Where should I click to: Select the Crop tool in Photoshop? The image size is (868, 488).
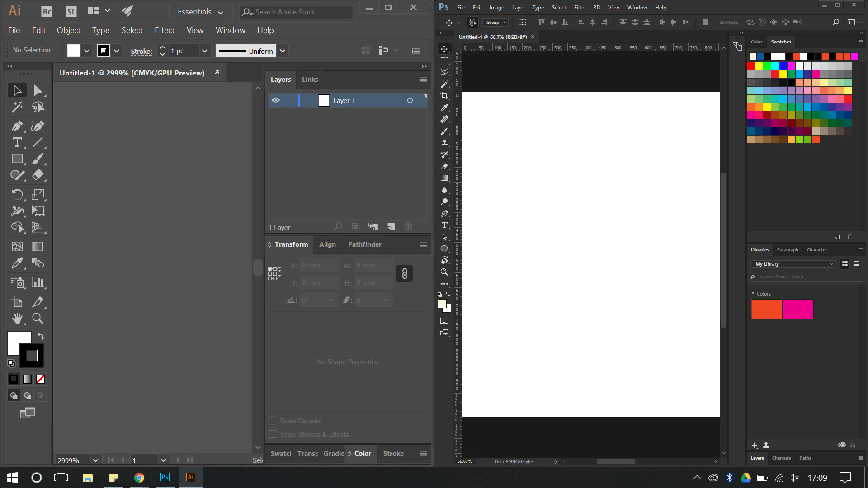444,96
